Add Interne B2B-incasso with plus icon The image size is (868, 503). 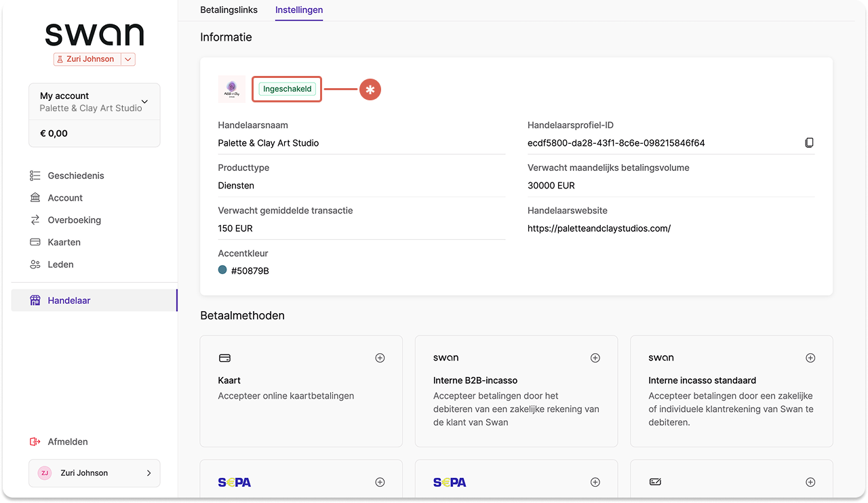point(595,358)
